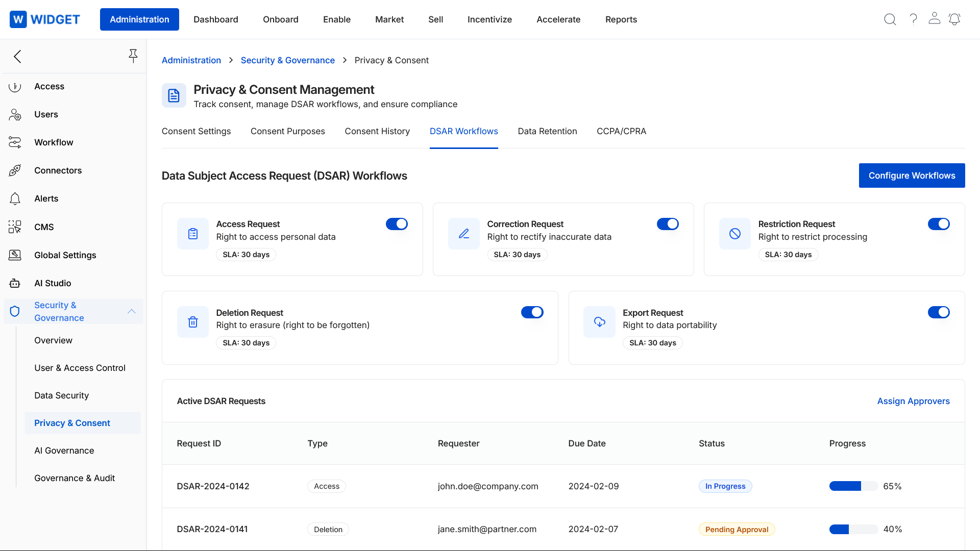Click the help question mark icon
This screenshot has width=980, height=551.
(x=914, y=19)
